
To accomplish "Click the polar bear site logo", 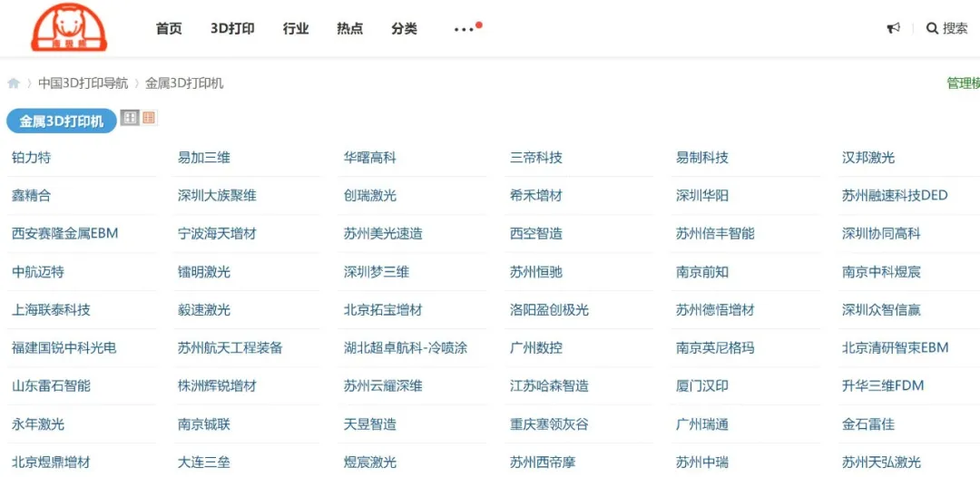I will click(69, 27).
